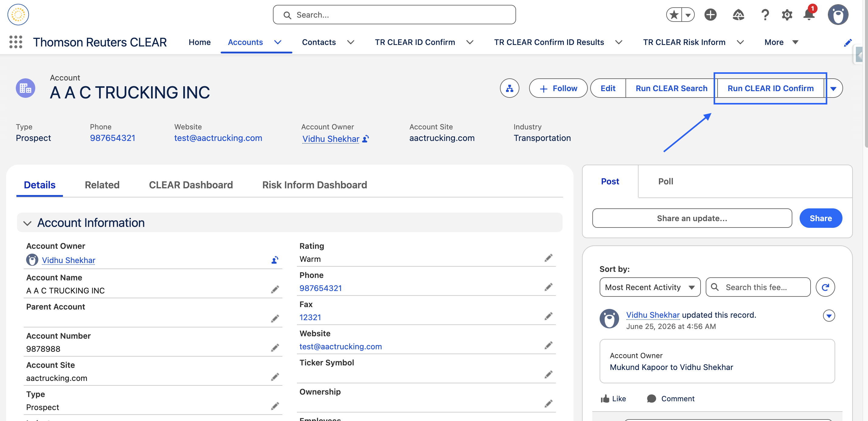Select the Details tab

[x=40, y=185]
